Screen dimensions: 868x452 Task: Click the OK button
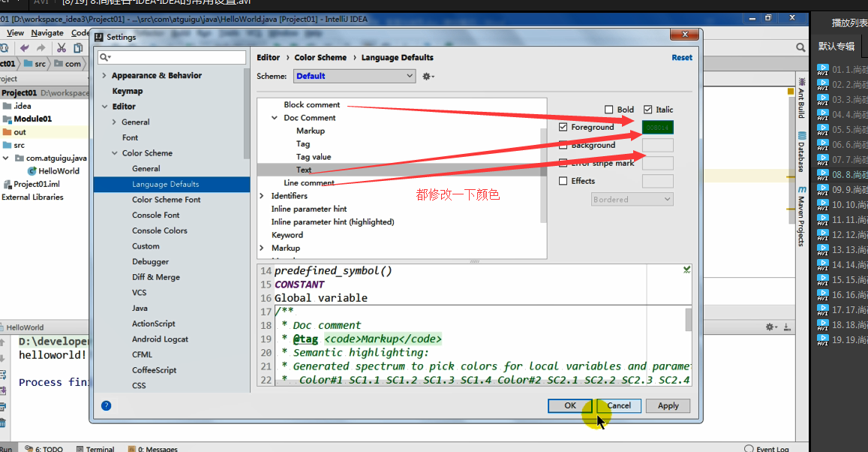pyautogui.click(x=570, y=405)
